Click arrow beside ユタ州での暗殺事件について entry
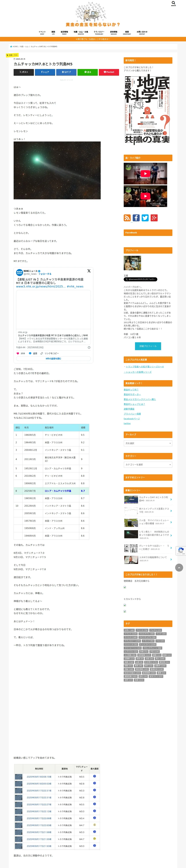 tap(171, 559)
